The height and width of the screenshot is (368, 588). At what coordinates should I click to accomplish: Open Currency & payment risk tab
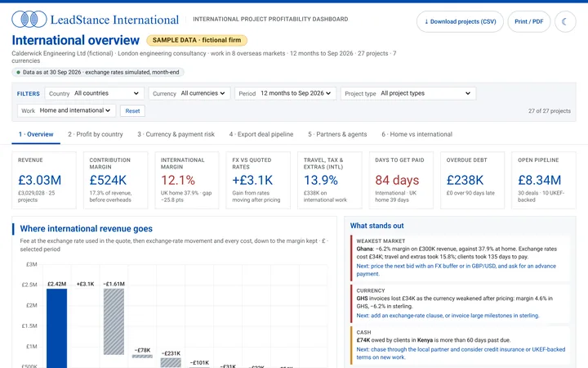tap(176, 134)
